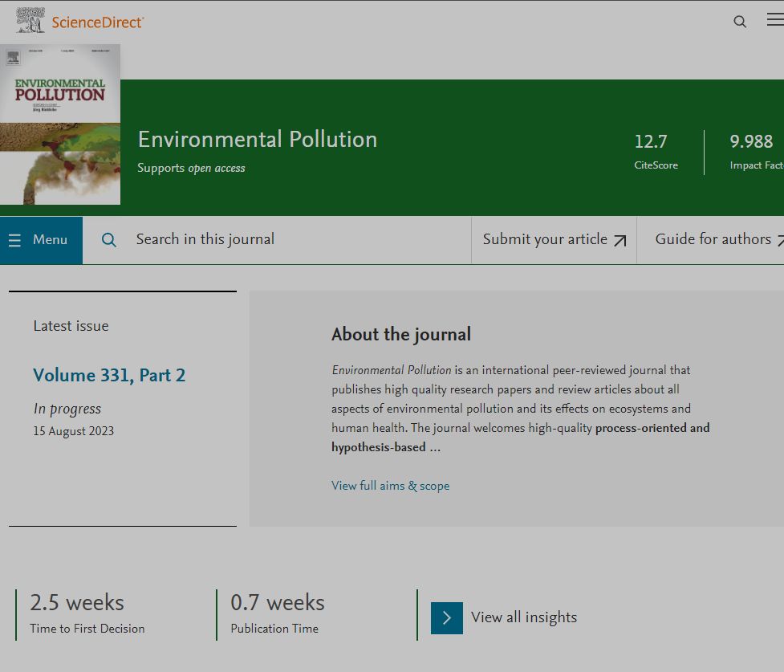This screenshot has height=672, width=784.
Task: Expand the journal Menu button
Action: (42, 240)
